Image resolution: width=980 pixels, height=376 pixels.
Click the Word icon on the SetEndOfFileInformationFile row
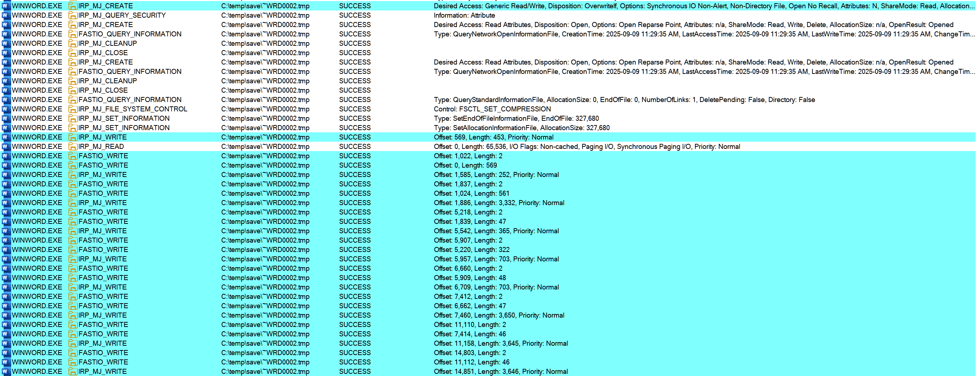tap(6, 118)
